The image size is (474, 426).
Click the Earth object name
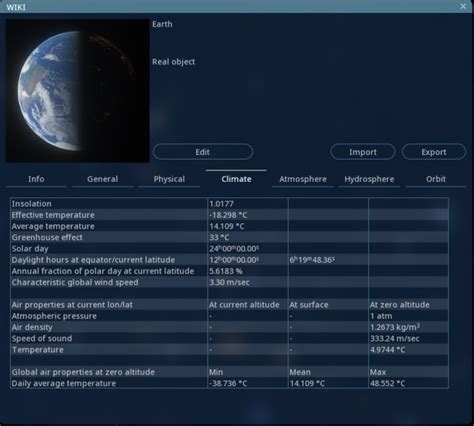click(162, 24)
